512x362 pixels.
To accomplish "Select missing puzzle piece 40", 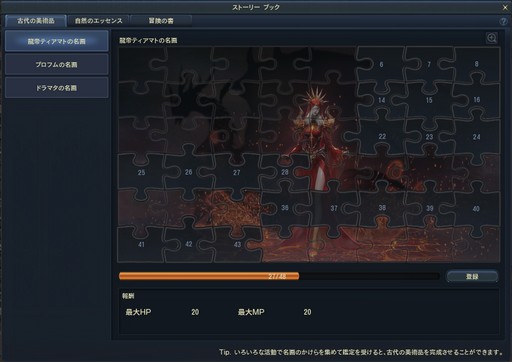I will [476, 209].
